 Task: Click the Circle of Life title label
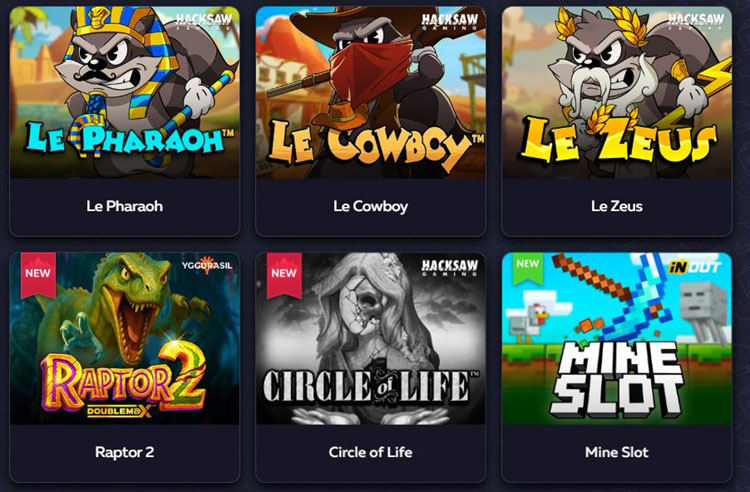pyautogui.click(x=371, y=452)
